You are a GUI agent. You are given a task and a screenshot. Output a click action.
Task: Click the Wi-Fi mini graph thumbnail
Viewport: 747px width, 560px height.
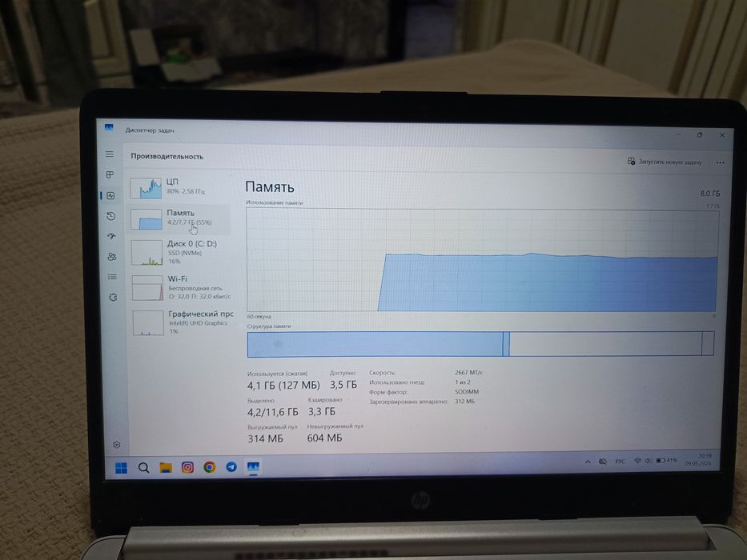click(x=147, y=288)
